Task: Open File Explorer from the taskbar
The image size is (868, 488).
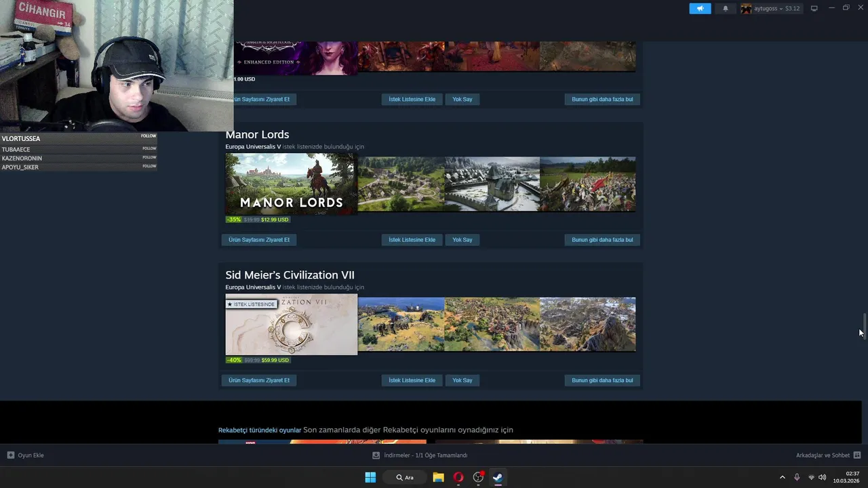Action: (x=438, y=477)
